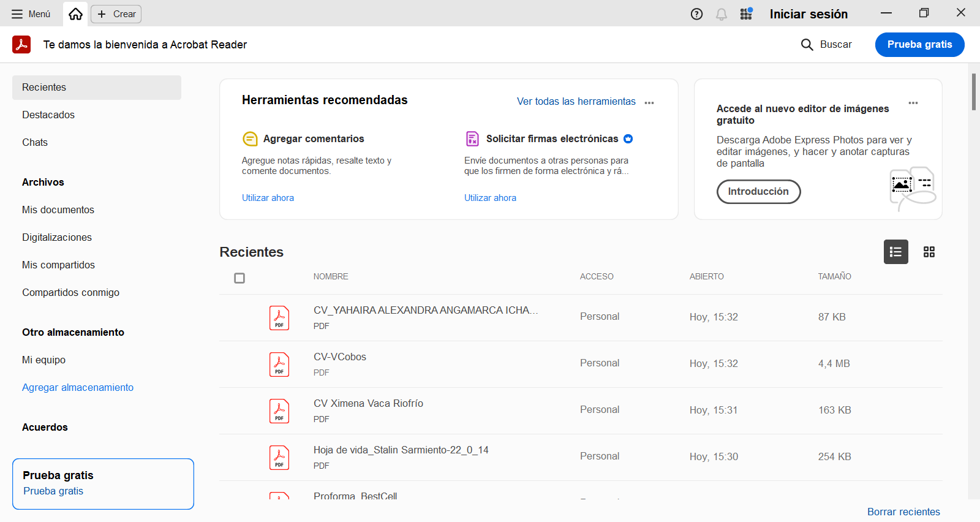The width and height of the screenshot is (980, 522).
Task: Open the notifications bell icon
Action: click(x=722, y=14)
